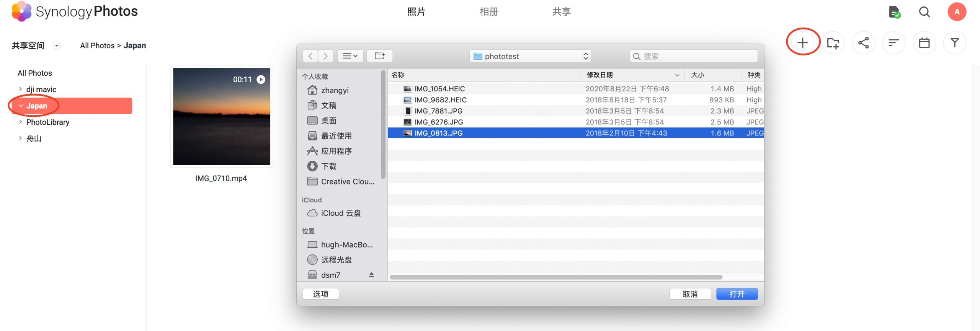Open the user account avatar A
The width and height of the screenshot is (980, 331).
[957, 12]
